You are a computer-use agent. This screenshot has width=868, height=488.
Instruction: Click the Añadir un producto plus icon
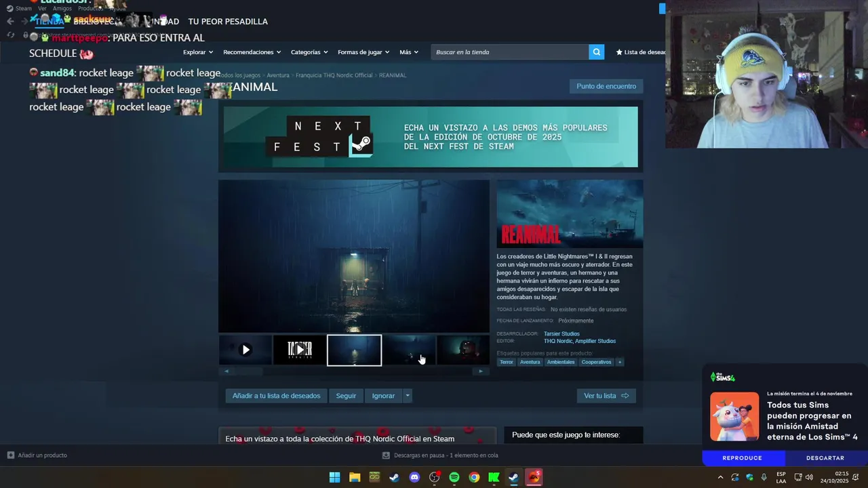point(10,455)
